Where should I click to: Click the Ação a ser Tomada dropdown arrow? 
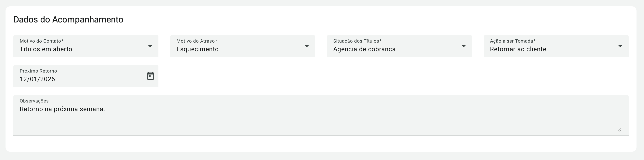[620, 46]
